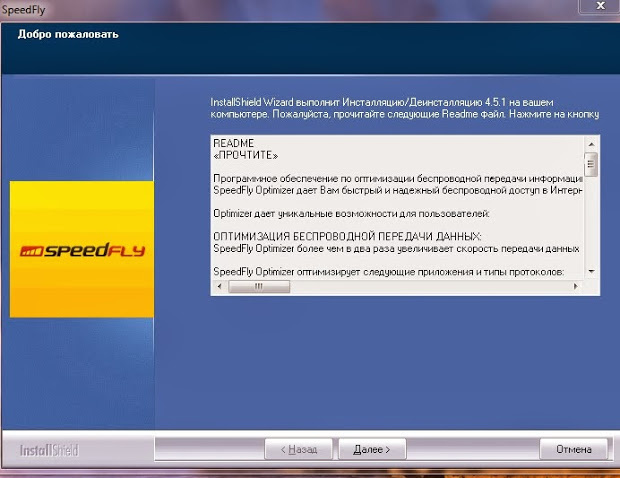Click the readme vertical scrollbar thumb
This screenshot has height=478, width=620.
[591, 164]
